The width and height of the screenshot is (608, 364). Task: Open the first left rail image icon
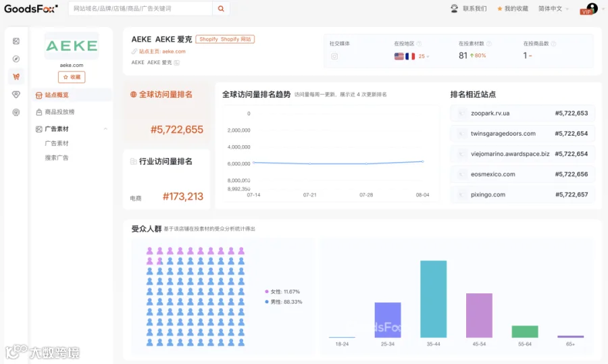[16, 41]
